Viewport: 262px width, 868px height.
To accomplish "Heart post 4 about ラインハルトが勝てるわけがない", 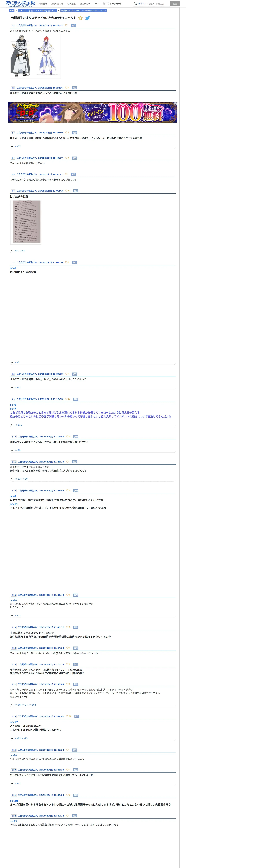I will pyautogui.click(x=66, y=158).
